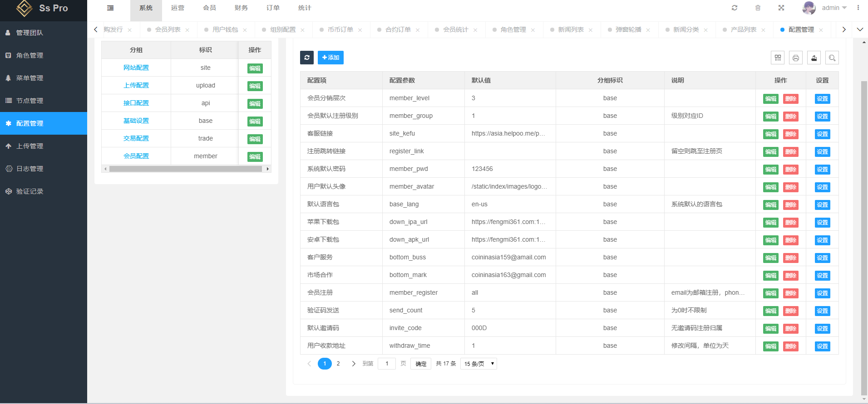Image resolution: width=868 pixels, height=404 pixels.
Task: Delete the 用户收款地址 config row
Action: pyautogui.click(x=791, y=346)
